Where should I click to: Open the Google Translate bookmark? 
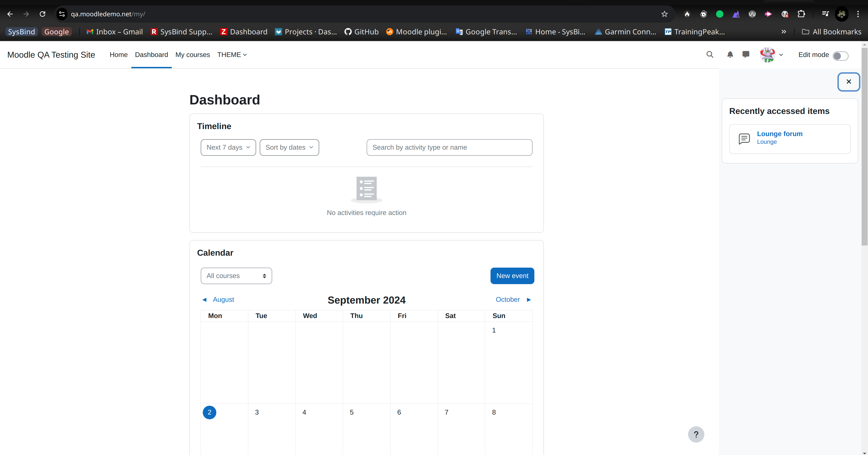(x=486, y=32)
